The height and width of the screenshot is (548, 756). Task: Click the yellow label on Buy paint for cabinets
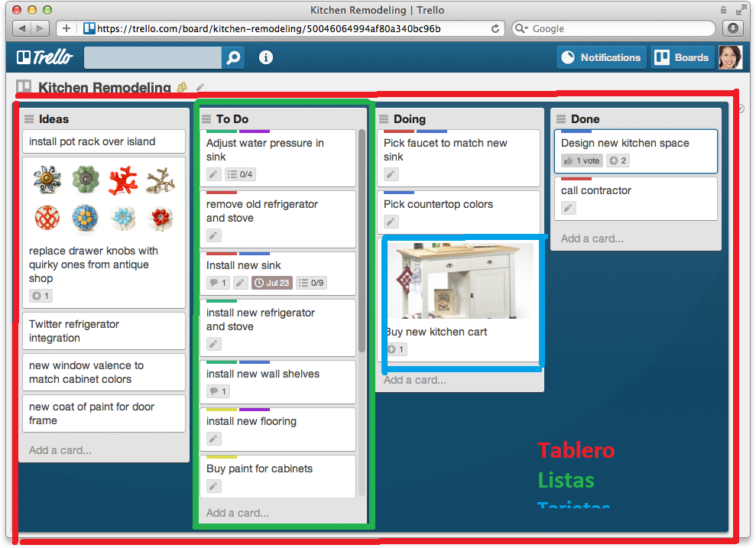click(222, 456)
